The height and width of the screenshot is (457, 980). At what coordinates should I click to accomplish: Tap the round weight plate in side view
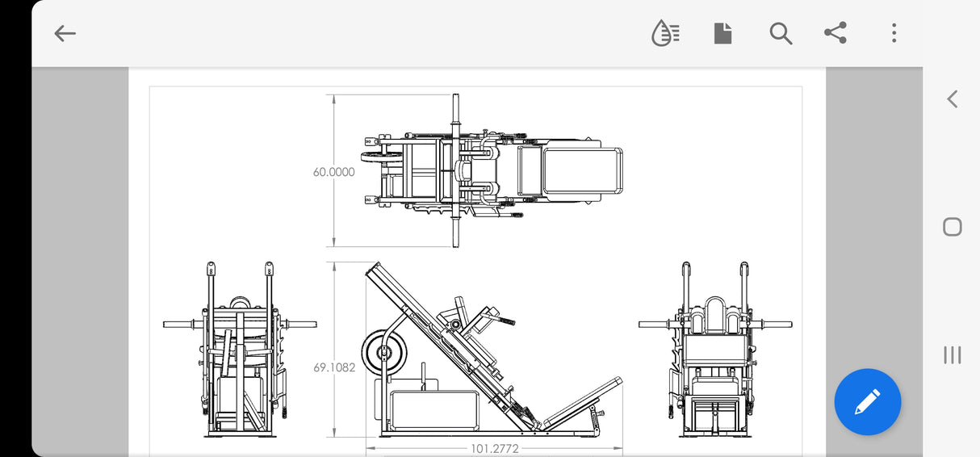[383, 352]
